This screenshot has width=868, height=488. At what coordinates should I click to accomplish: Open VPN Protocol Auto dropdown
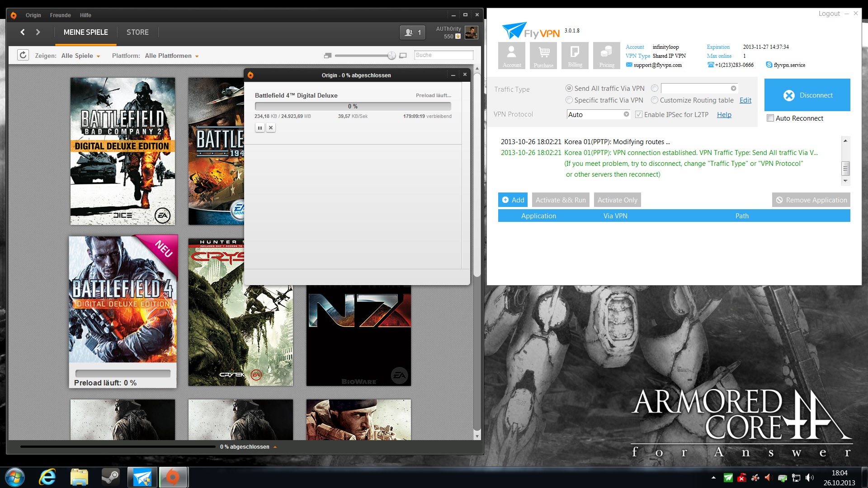(x=599, y=114)
